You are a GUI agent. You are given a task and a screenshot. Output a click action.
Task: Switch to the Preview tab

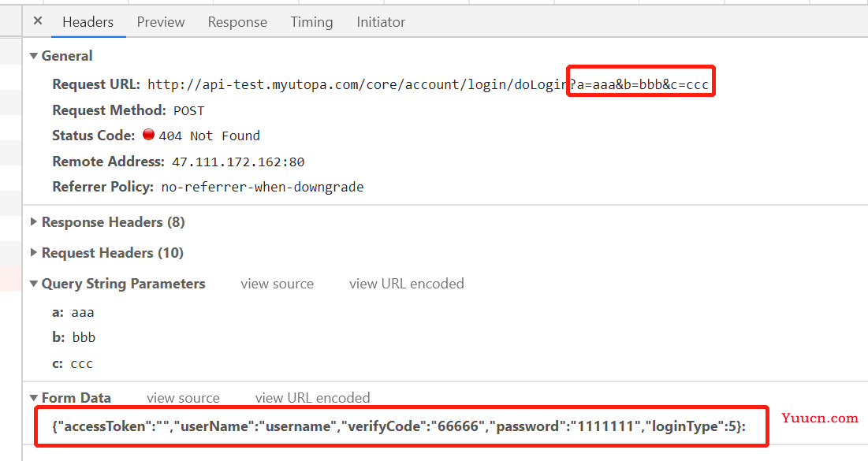click(161, 22)
